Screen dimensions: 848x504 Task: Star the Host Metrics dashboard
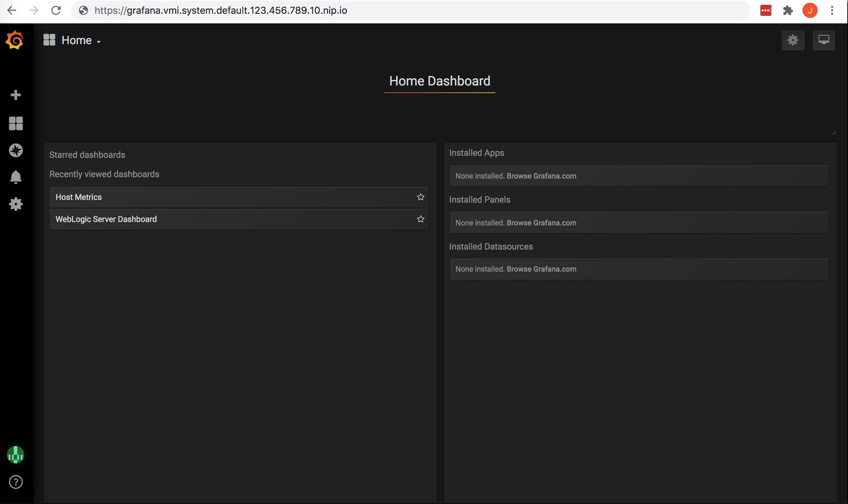[x=420, y=197]
